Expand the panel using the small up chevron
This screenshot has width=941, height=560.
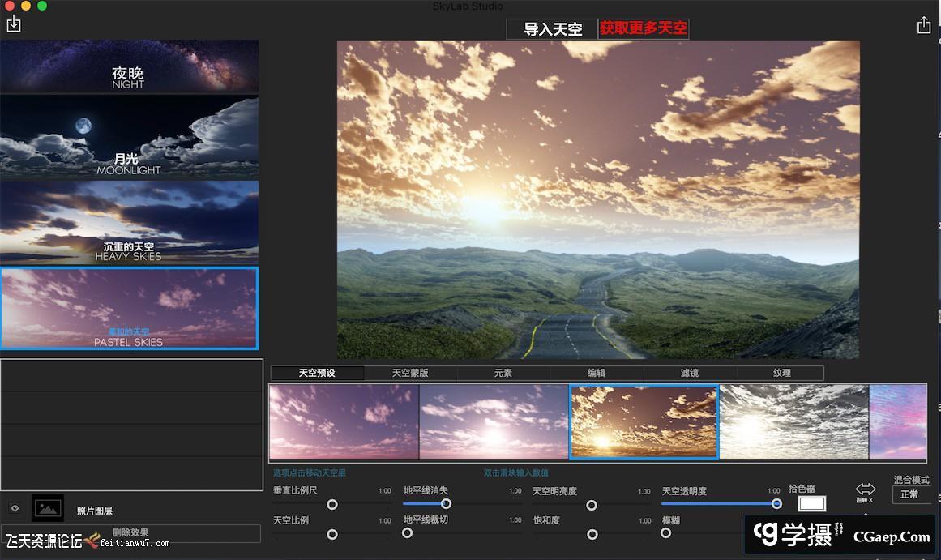coord(866,514)
